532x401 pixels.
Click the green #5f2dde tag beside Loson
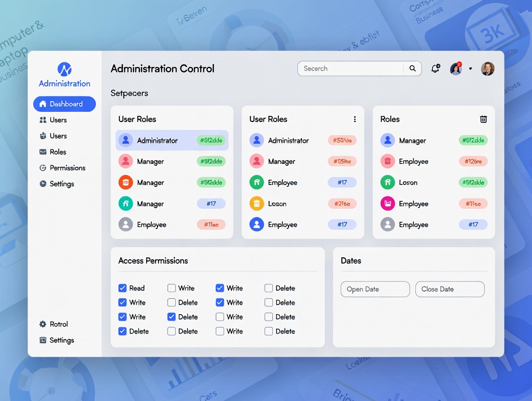tap(473, 183)
